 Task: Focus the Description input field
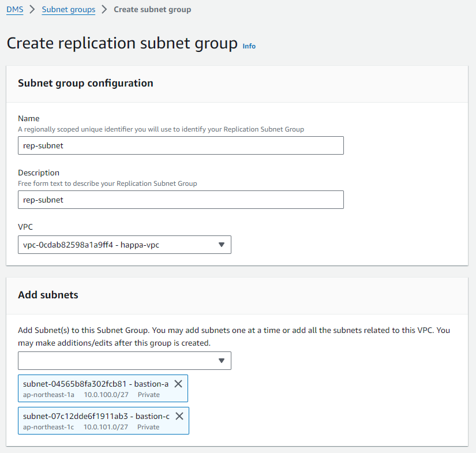tap(181, 200)
